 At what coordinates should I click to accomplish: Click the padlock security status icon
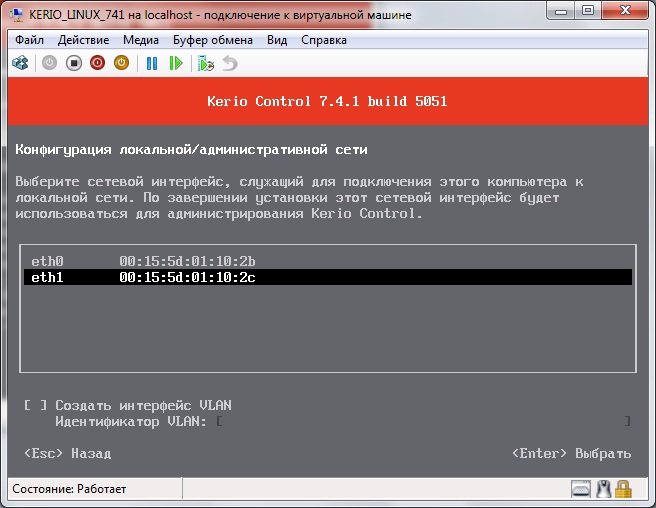tap(623, 489)
